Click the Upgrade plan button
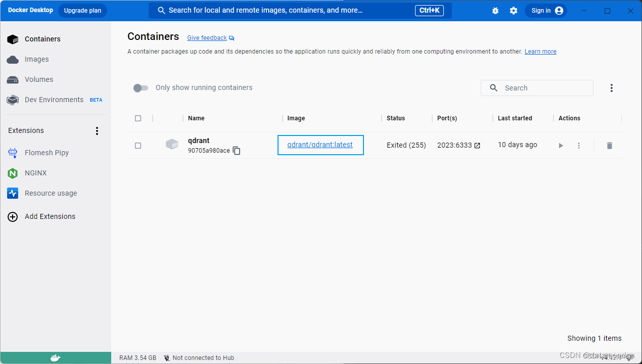The width and height of the screenshot is (642, 364). [x=82, y=11]
